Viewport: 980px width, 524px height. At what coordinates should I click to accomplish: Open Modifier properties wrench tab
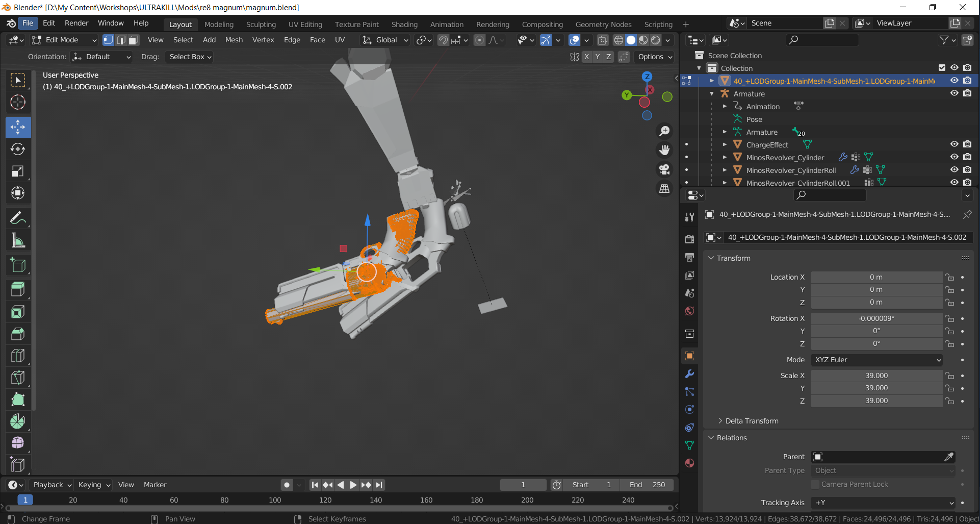coord(689,374)
